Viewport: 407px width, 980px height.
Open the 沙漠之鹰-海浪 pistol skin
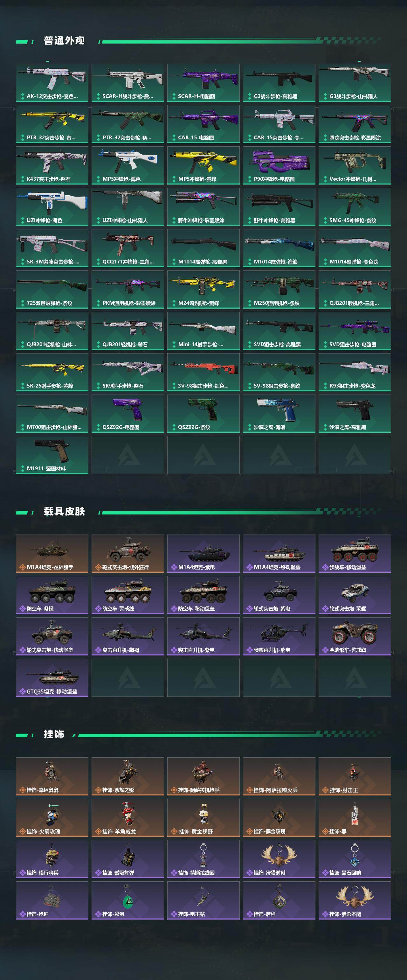click(279, 414)
